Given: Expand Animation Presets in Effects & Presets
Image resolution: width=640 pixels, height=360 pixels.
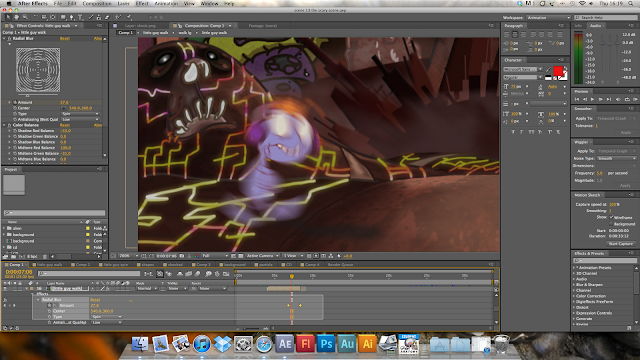Looking at the screenshot, I should coord(574,268).
